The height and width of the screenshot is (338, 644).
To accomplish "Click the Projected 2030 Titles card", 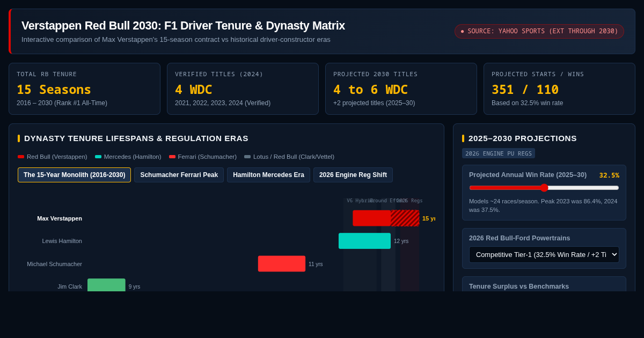I will pyautogui.click(x=401, y=89).
